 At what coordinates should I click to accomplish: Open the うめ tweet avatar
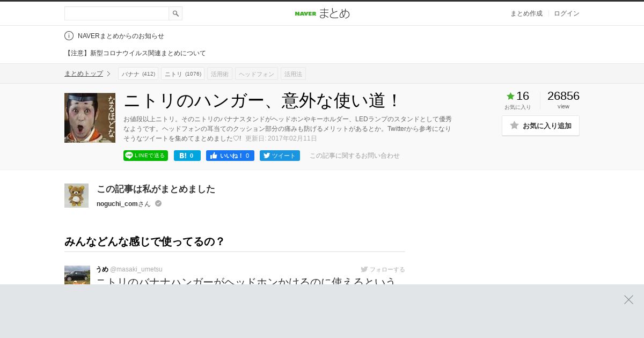(77, 275)
